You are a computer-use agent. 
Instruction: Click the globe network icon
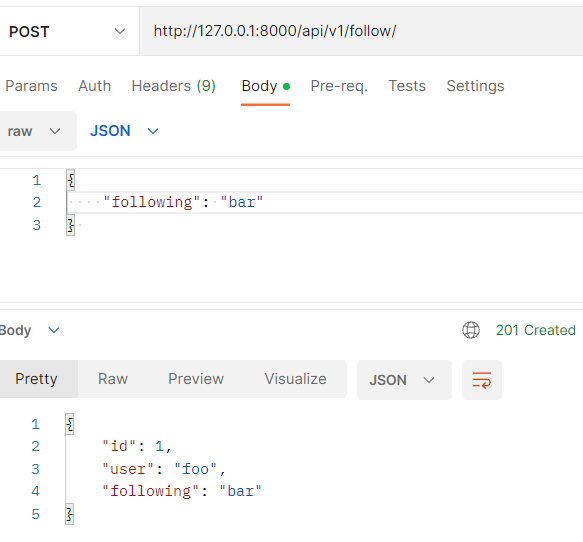pos(471,330)
